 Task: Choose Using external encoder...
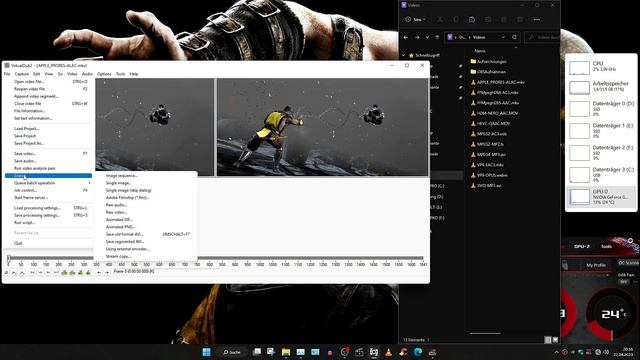coord(146,249)
